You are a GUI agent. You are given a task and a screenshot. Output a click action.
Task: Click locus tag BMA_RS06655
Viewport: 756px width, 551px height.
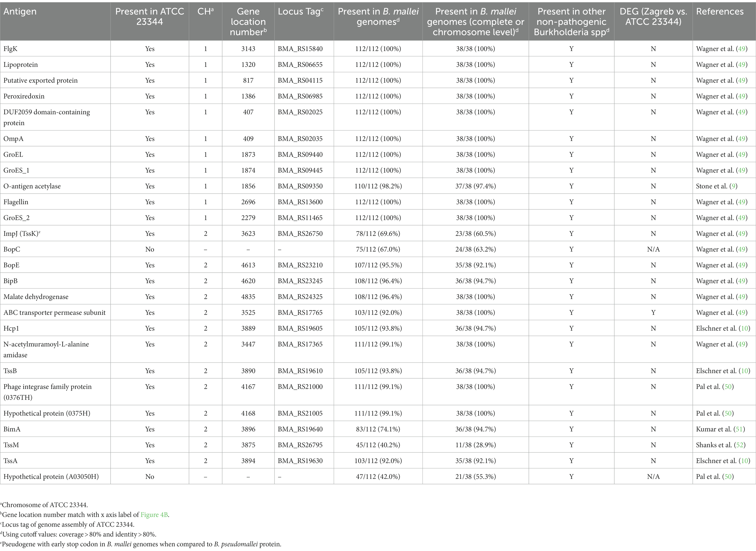coord(300,64)
